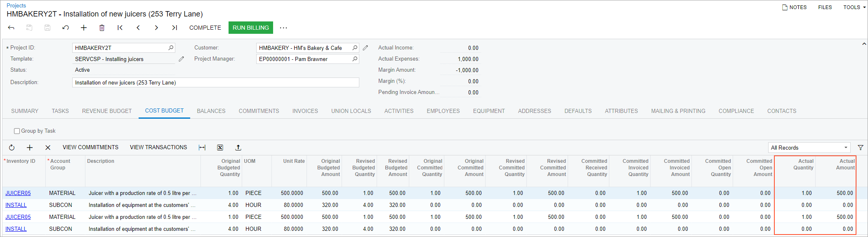Viewport: 868px width, 237px height.
Task: Go to the first record
Action: pos(120,28)
